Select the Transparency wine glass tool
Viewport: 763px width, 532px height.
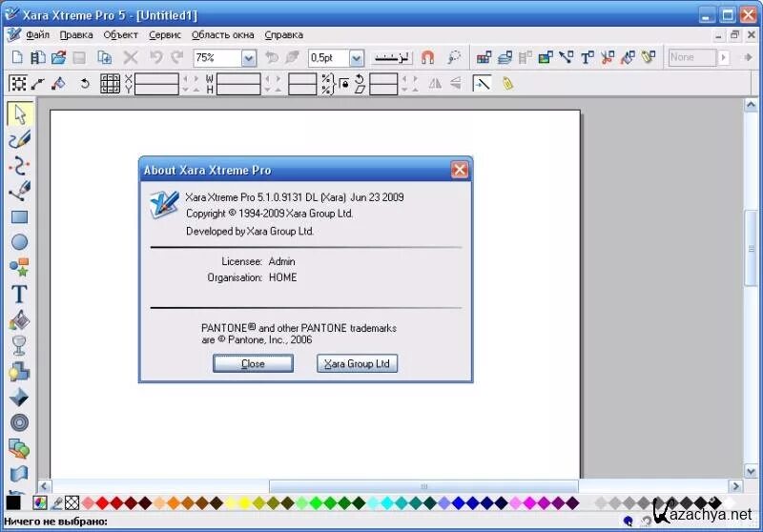click(19, 346)
